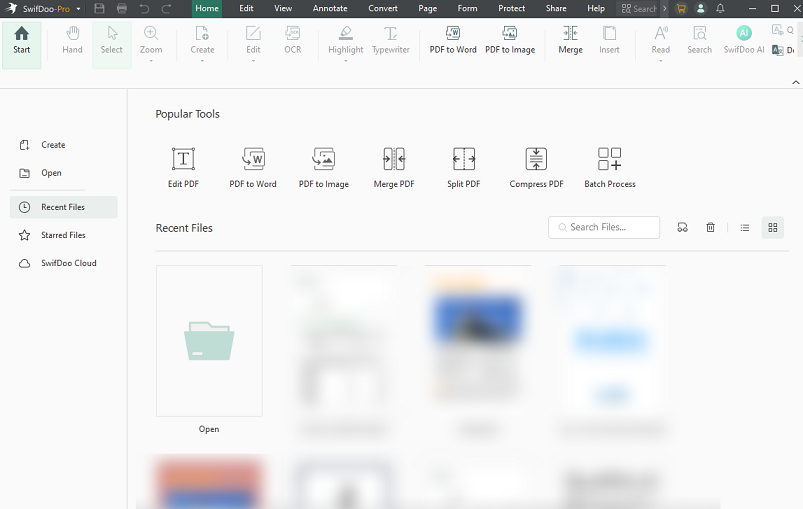The height and width of the screenshot is (509, 803).
Task: Click the undo arrow icon
Action: click(144, 9)
